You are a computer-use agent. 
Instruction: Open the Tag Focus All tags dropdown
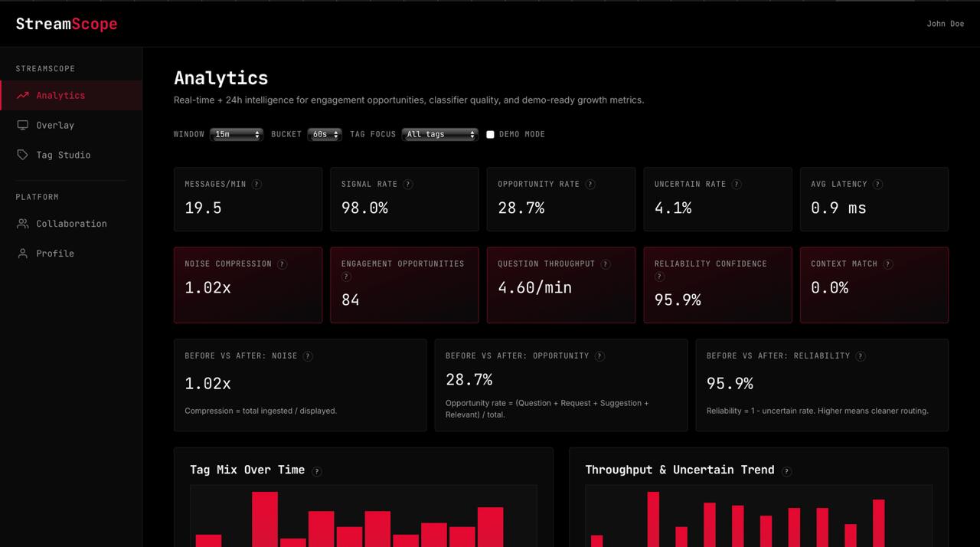pos(440,134)
